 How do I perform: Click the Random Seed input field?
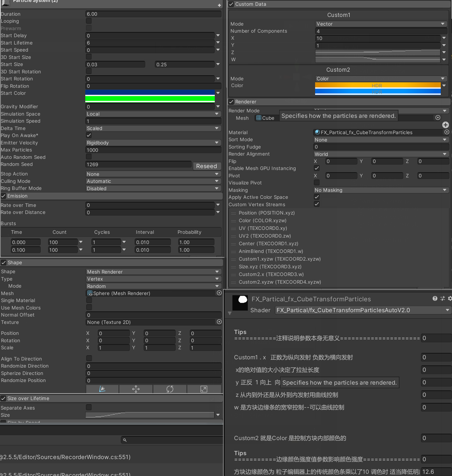pyautogui.click(x=138, y=164)
